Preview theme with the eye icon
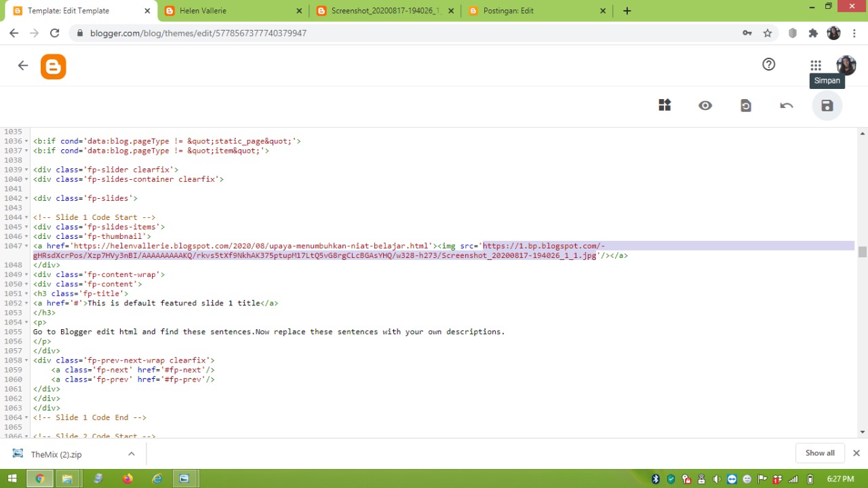The image size is (868, 488). pyautogui.click(x=705, y=105)
